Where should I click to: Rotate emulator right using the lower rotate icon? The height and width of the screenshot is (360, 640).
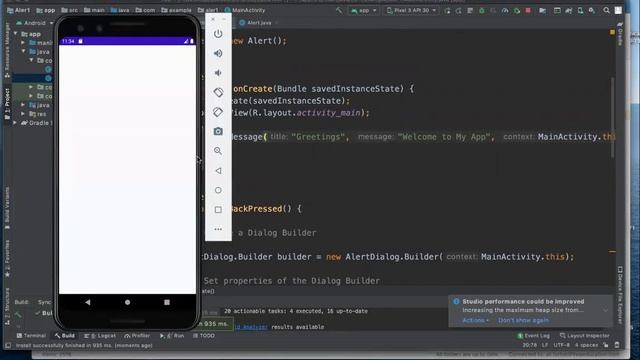[x=218, y=112]
